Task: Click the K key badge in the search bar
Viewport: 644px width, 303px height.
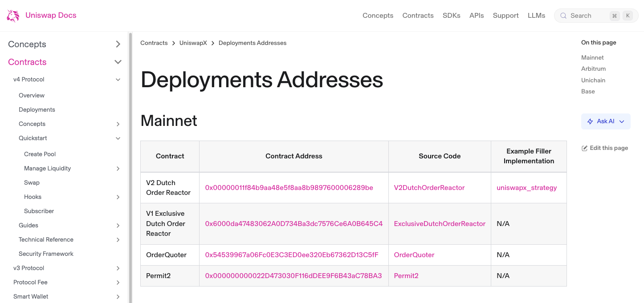Action: coord(628,15)
